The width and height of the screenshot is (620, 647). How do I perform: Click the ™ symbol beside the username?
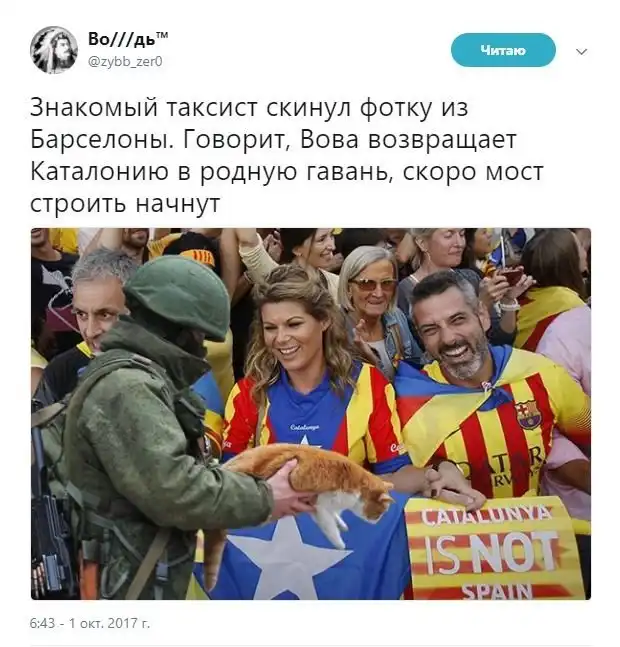coord(162,35)
